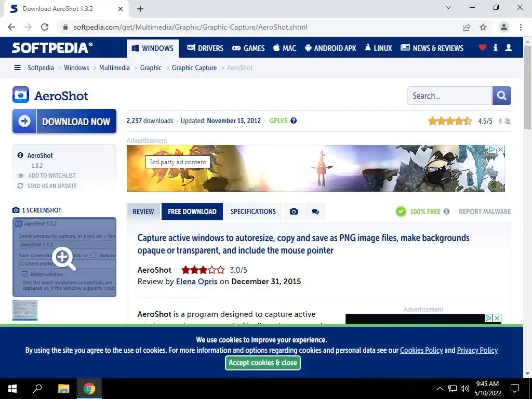Click REPORT MALWARE link
This screenshot has height=399, width=532.
pos(485,212)
